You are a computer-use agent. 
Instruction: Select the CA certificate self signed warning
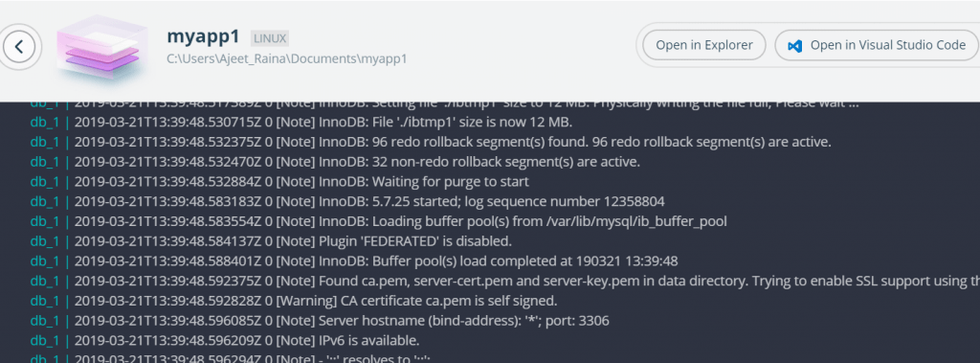click(294, 301)
